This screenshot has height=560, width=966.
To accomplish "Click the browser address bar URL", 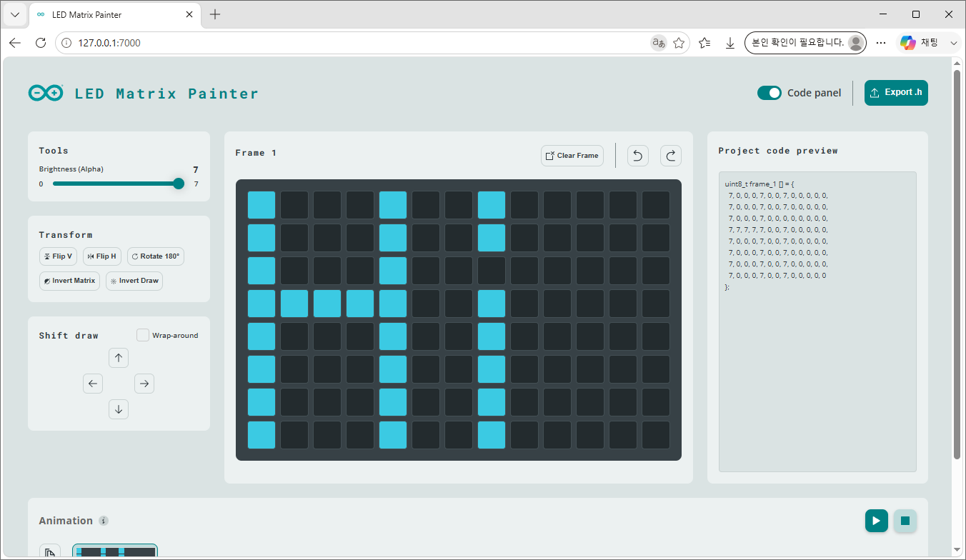I will coord(109,43).
